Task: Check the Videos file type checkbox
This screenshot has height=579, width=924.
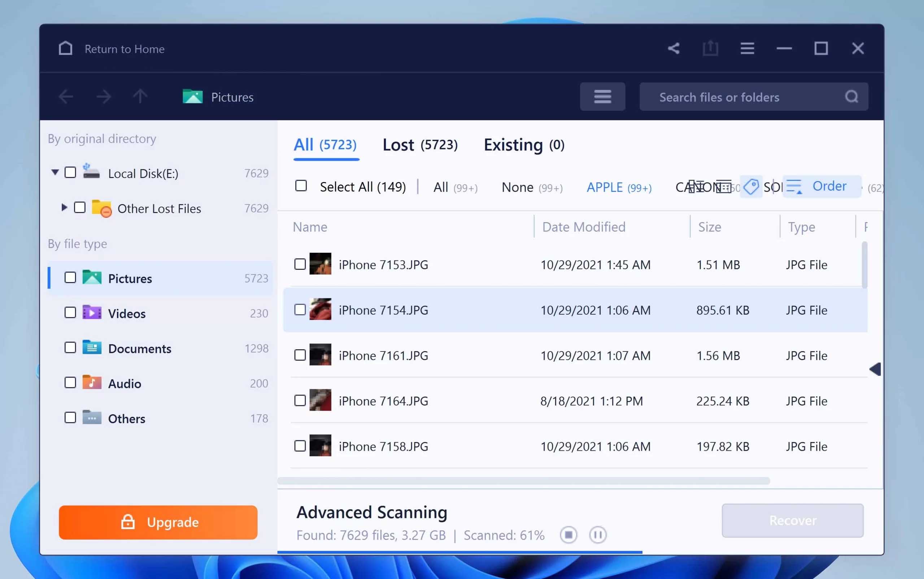Action: pyautogui.click(x=70, y=312)
